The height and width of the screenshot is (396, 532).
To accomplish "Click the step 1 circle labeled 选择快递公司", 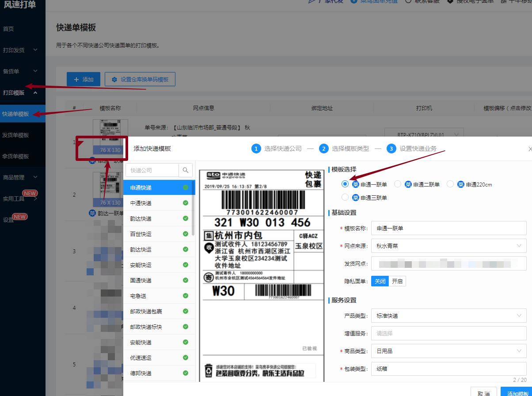I will point(256,149).
